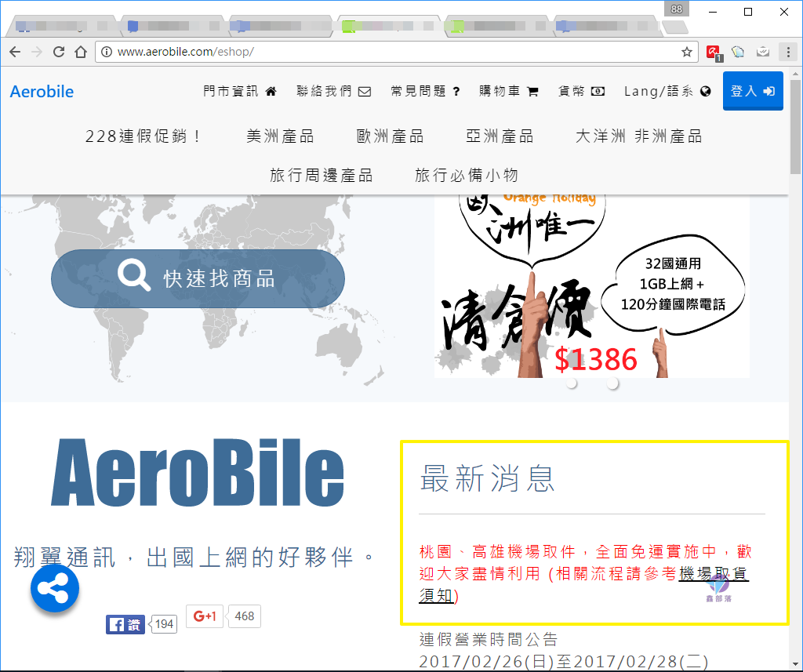Expand the 旅行周邊產品 category

tap(321, 175)
